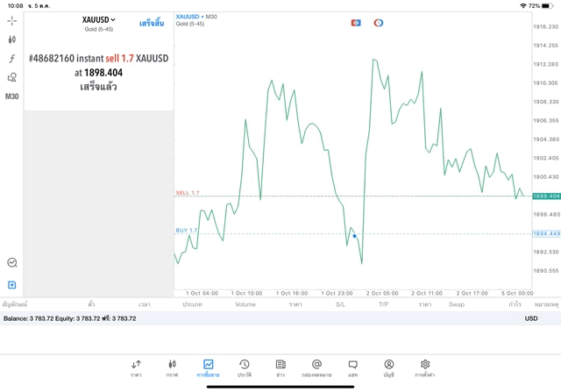
Task: Tap the order confirmation #48682160 message
Action: point(98,73)
